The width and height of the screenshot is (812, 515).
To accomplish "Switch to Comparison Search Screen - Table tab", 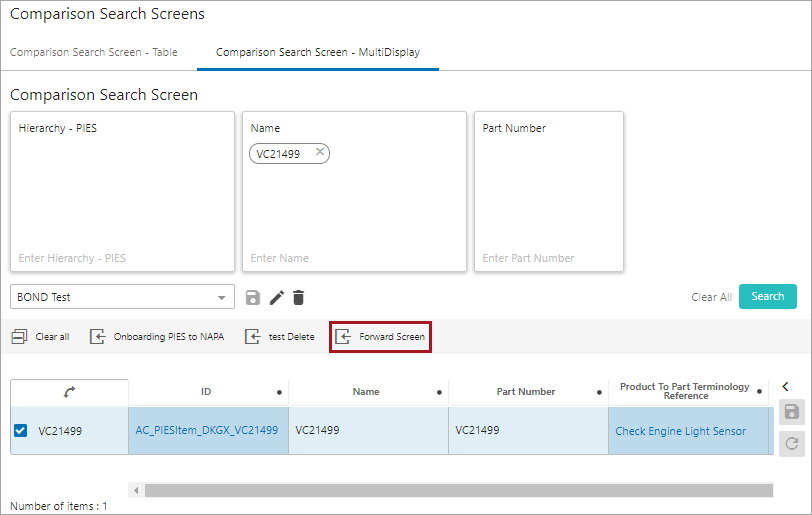I will click(x=94, y=52).
